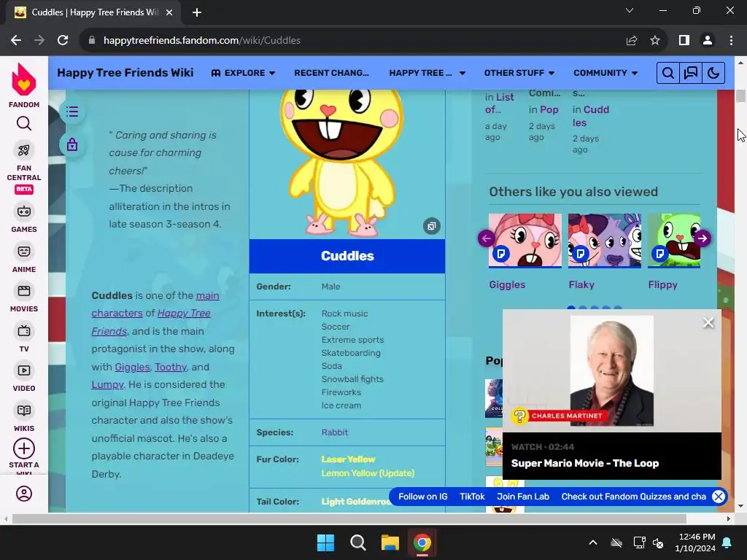The height and width of the screenshot is (560, 747).
Task: Open Happy Tree Friends Wiki title link
Action: click(x=125, y=73)
